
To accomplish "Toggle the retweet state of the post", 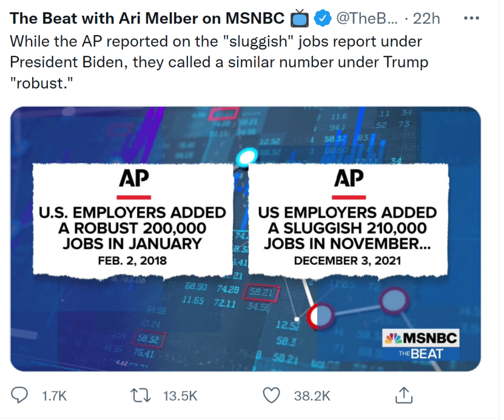I will 140,395.
